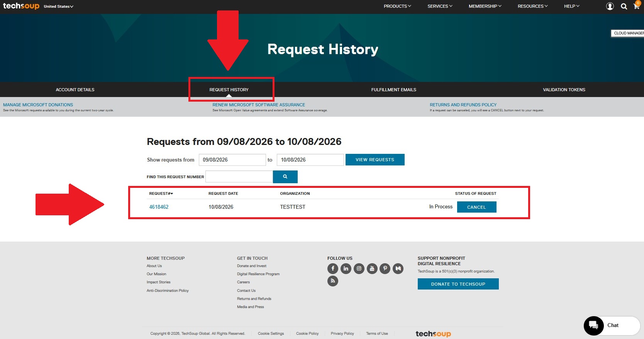Click the footer TechSoup logo

(433, 334)
